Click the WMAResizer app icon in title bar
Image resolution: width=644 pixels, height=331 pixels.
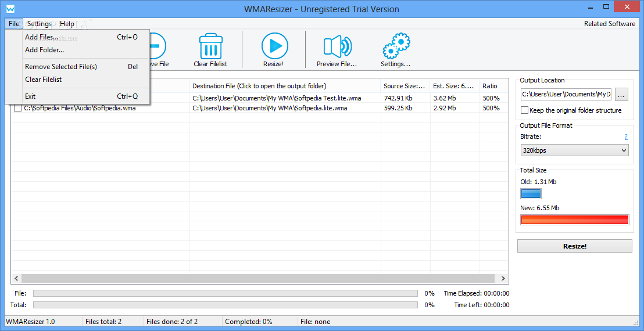pos(12,9)
